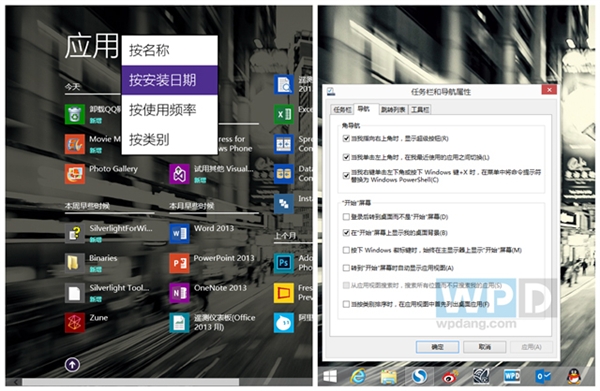This screenshot has height=391, width=600.
Task: Select sort by name option
Action: (170, 51)
